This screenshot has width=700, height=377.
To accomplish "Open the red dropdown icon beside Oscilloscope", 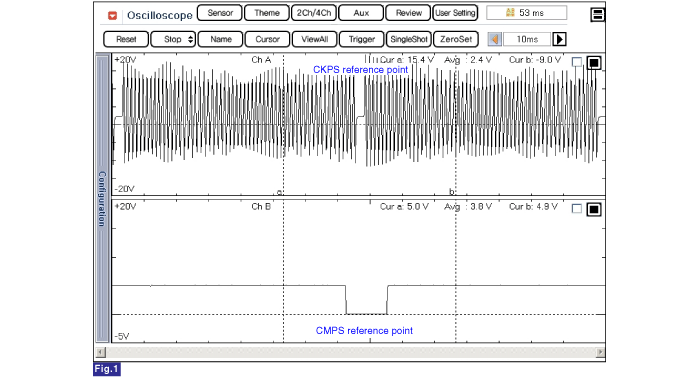I will (x=112, y=16).
